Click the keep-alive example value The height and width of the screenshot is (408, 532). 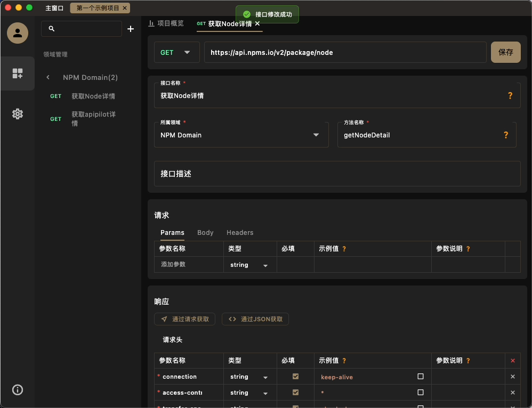(x=337, y=377)
